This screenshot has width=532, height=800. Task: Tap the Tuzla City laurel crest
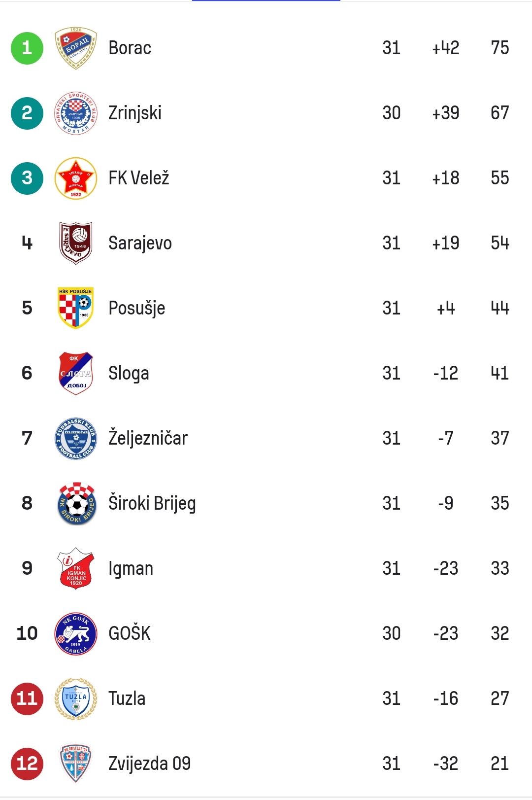point(76,698)
